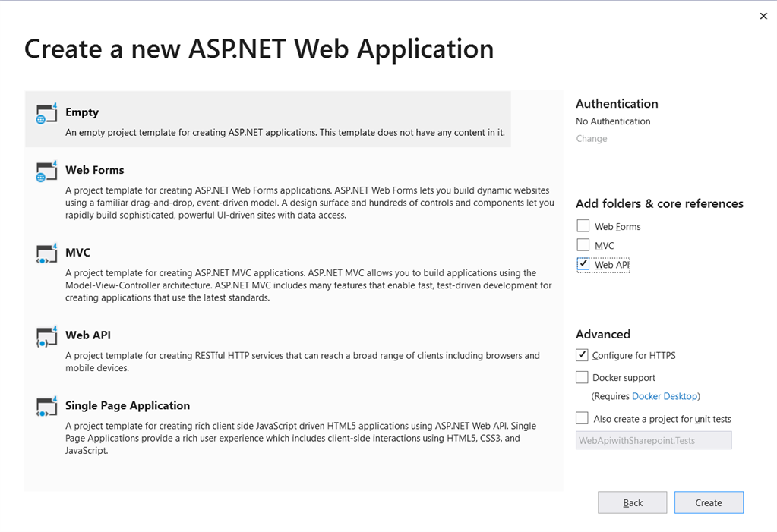Select the MVC project template
777x532 pixels.
[x=266, y=273]
